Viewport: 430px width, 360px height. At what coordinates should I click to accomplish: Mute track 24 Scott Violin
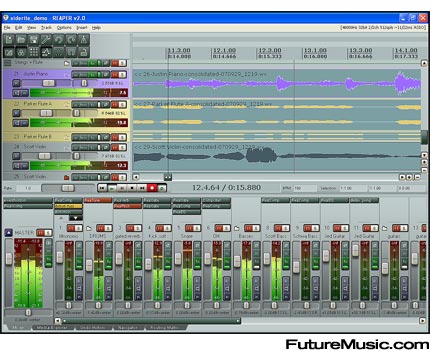pyautogui.click(x=114, y=147)
